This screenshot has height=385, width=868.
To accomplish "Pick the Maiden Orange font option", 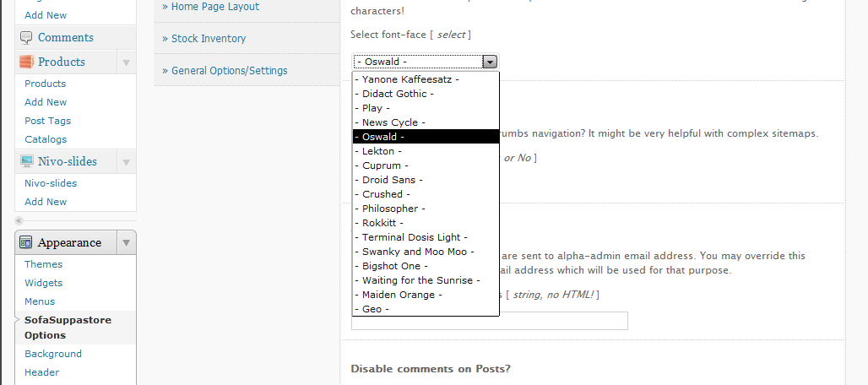I will [x=401, y=295].
